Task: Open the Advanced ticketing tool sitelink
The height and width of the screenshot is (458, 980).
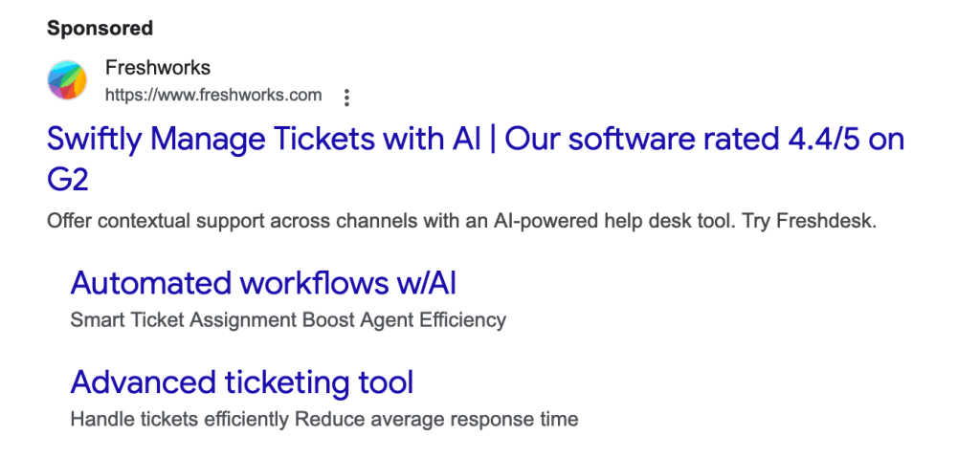Action: point(242,382)
